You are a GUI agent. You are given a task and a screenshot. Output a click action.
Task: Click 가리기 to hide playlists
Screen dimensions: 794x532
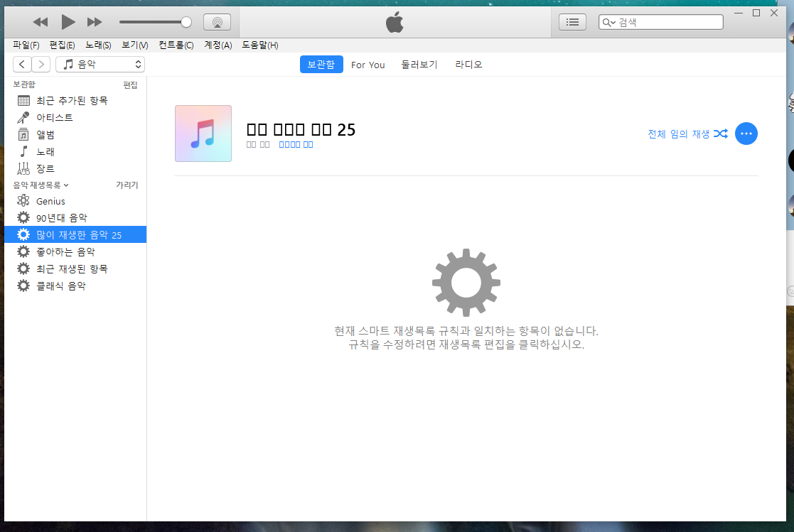(127, 185)
